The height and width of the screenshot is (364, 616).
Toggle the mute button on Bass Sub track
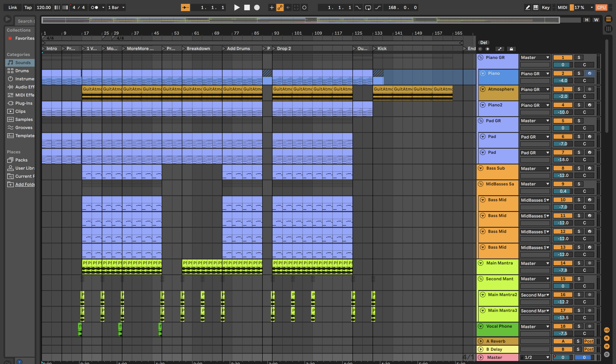[563, 168]
